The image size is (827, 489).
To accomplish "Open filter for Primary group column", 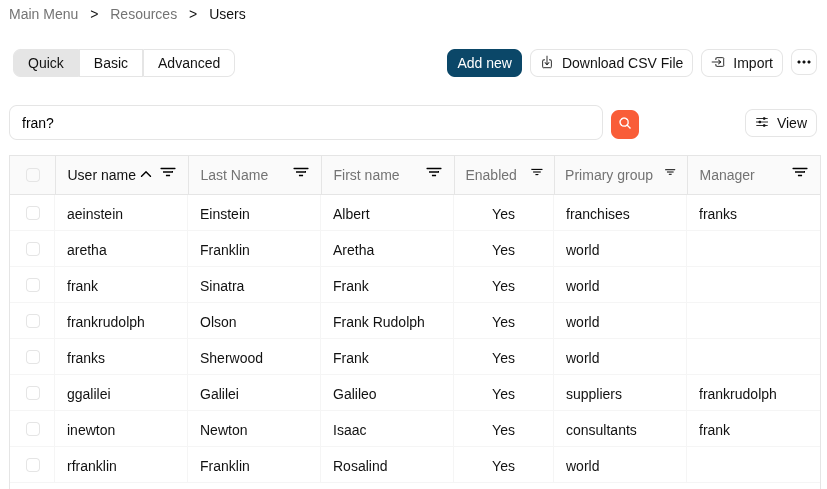I will point(670,173).
